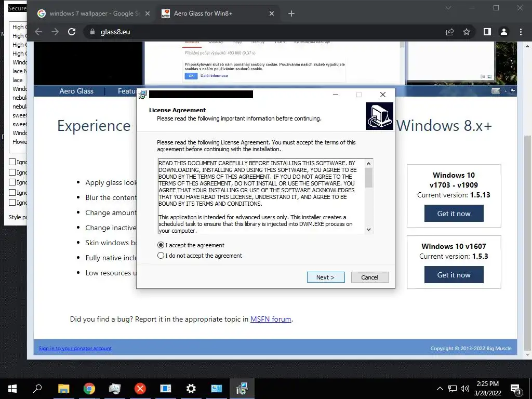Click the license text scrollbar thumb
This screenshot has width=532, height=399.
(x=369, y=178)
